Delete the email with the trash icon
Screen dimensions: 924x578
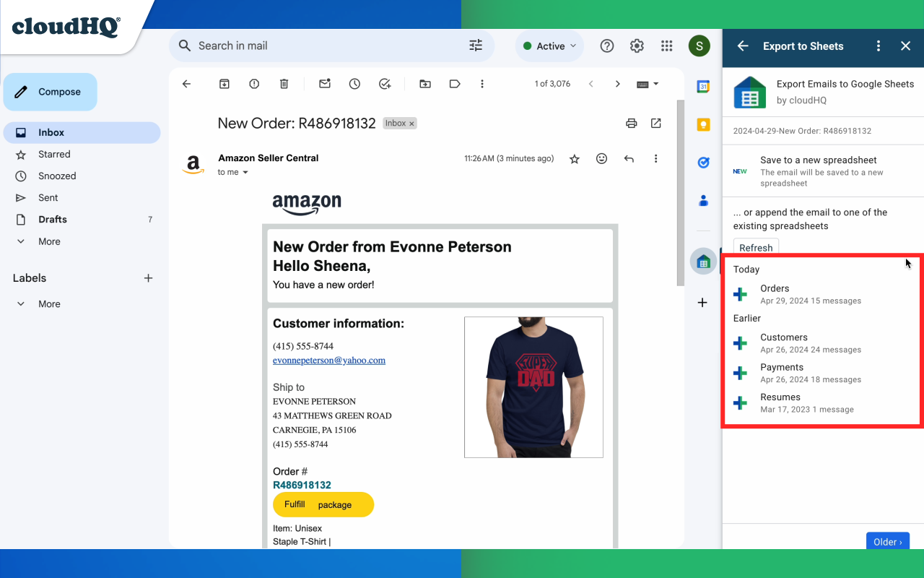(x=284, y=84)
